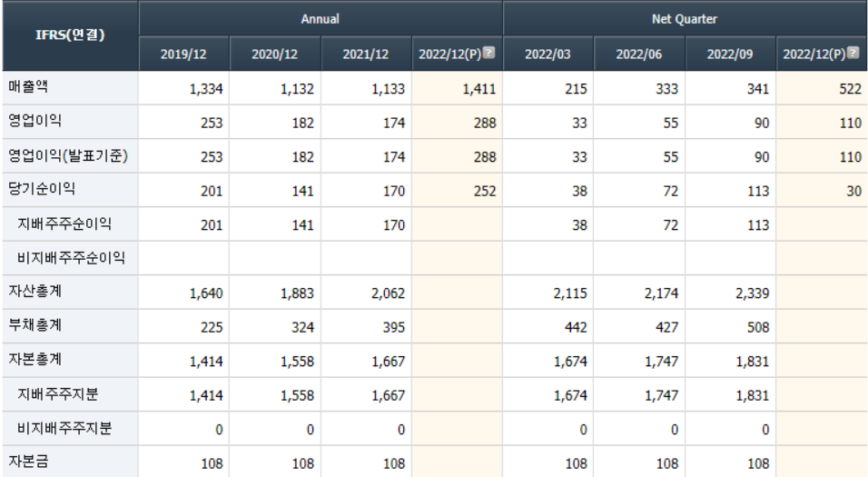868x477 pixels.
Task: Click the 1,132 revenue value for 2020/12
Action: point(297,89)
